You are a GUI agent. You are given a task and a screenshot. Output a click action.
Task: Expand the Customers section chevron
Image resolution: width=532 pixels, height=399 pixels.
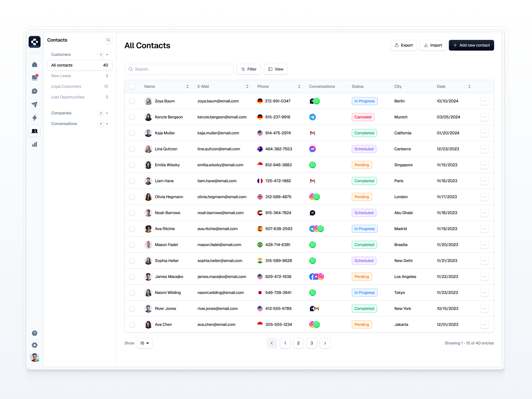[107, 55]
